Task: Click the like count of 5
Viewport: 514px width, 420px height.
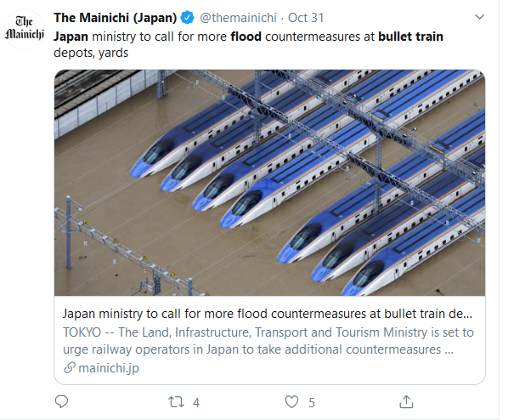Action: click(312, 402)
